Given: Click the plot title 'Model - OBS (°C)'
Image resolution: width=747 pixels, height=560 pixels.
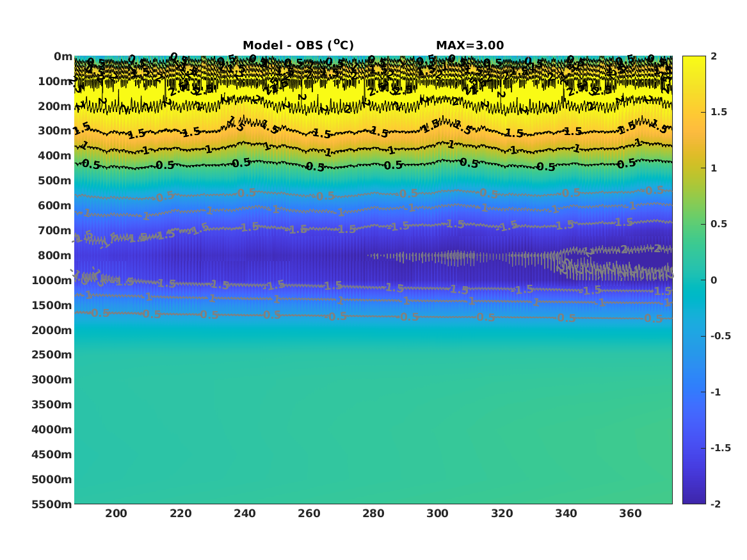Looking at the screenshot, I should tap(298, 45).
